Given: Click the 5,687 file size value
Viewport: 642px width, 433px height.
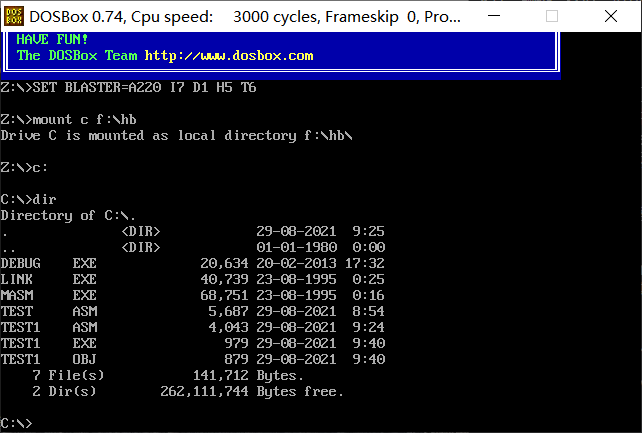Looking at the screenshot, I should (228, 311).
